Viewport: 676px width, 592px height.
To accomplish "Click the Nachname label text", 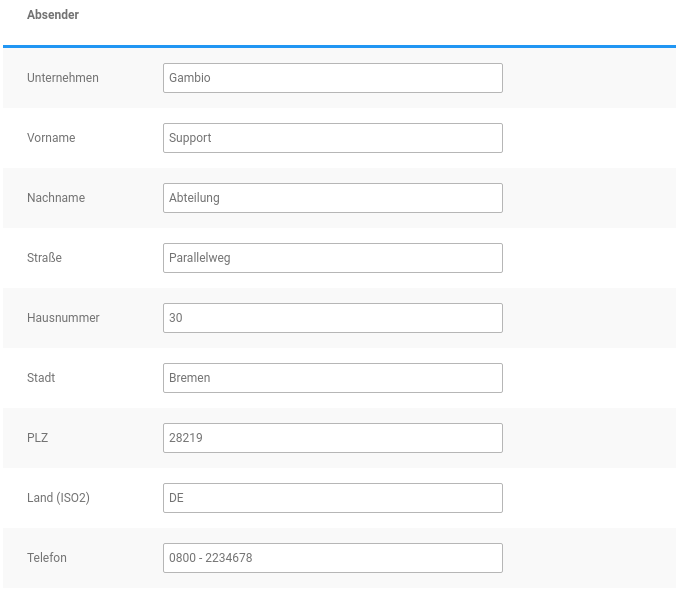I will click(56, 198).
